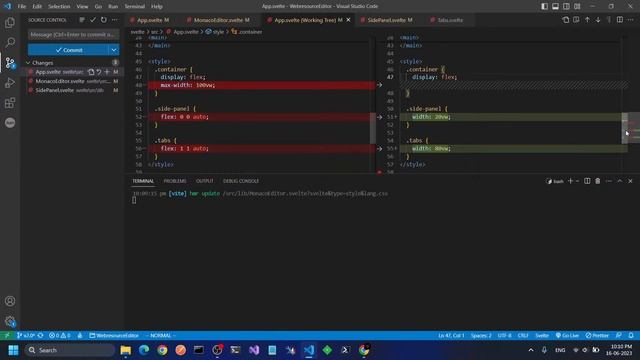Viewport: 640px width, 360px height.
Task: Open file icon for App.svelte change
Action: tap(91, 72)
